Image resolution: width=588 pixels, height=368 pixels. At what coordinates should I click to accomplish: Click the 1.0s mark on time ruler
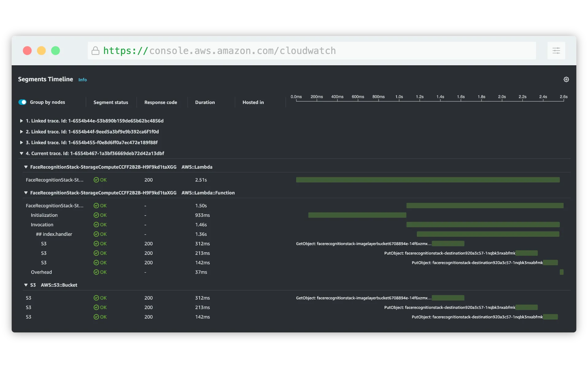pyautogui.click(x=399, y=97)
